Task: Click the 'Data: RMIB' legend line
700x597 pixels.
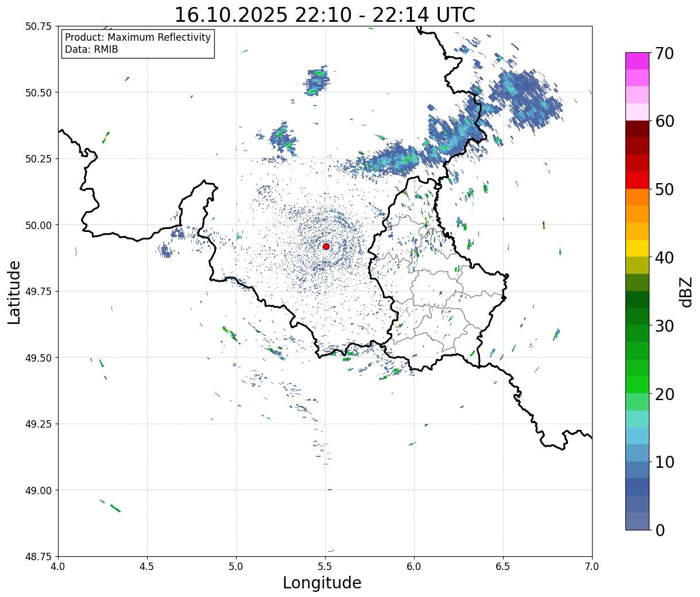Action: pyautogui.click(x=91, y=49)
